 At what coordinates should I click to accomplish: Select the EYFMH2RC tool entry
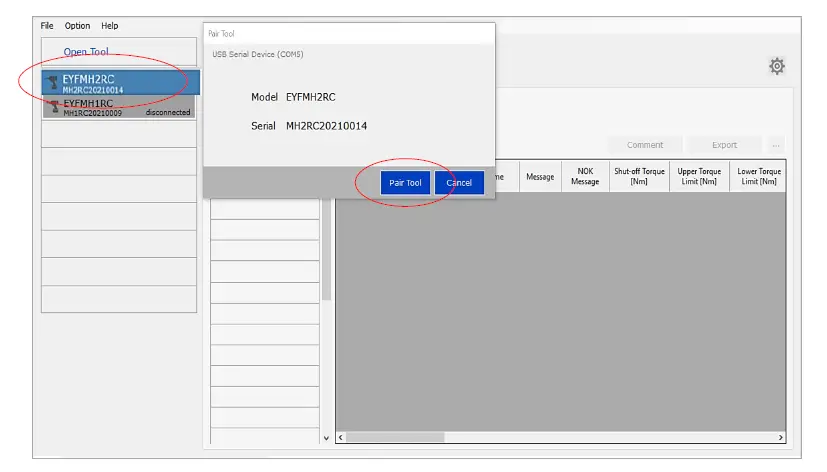pyautogui.click(x=120, y=83)
